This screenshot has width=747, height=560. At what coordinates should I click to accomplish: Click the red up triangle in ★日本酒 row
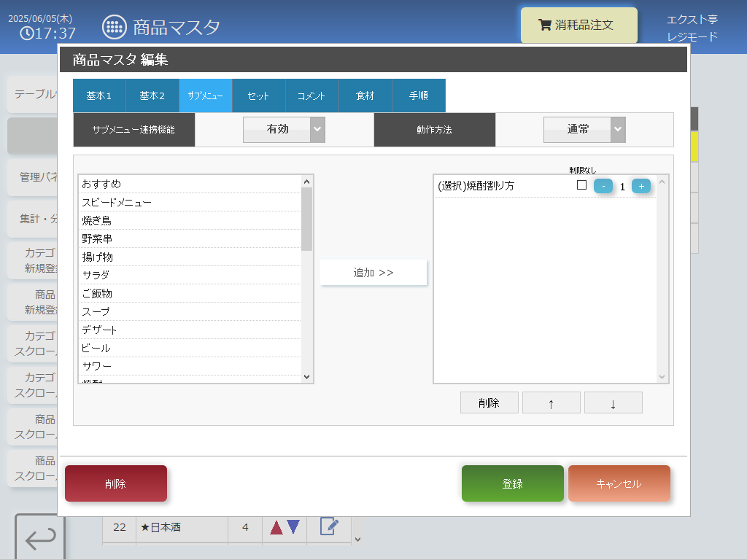point(276,527)
